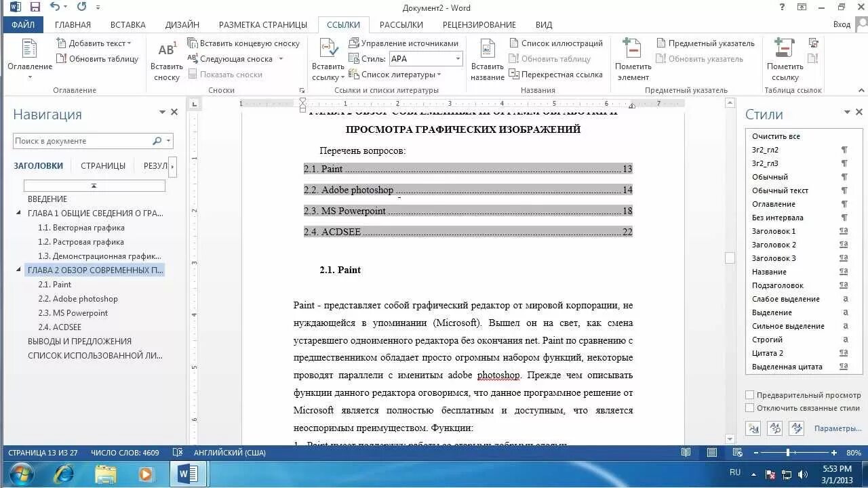Click Обновить таблицу in the Оглавление group

[97, 59]
